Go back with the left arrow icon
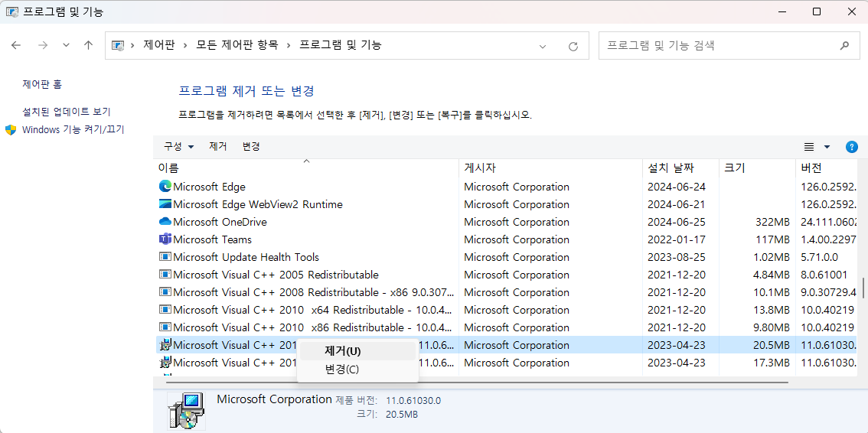 pyautogui.click(x=16, y=45)
